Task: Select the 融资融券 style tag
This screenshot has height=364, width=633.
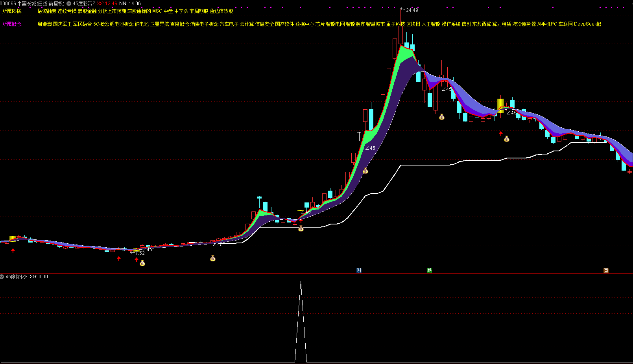Action: (x=47, y=11)
